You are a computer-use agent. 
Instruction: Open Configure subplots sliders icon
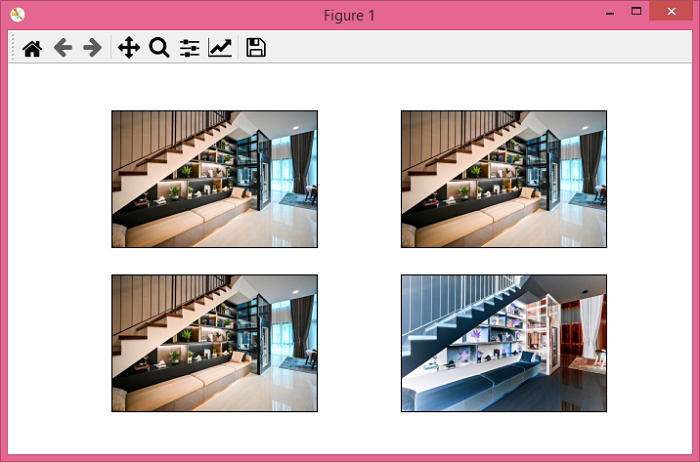click(190, 48)
